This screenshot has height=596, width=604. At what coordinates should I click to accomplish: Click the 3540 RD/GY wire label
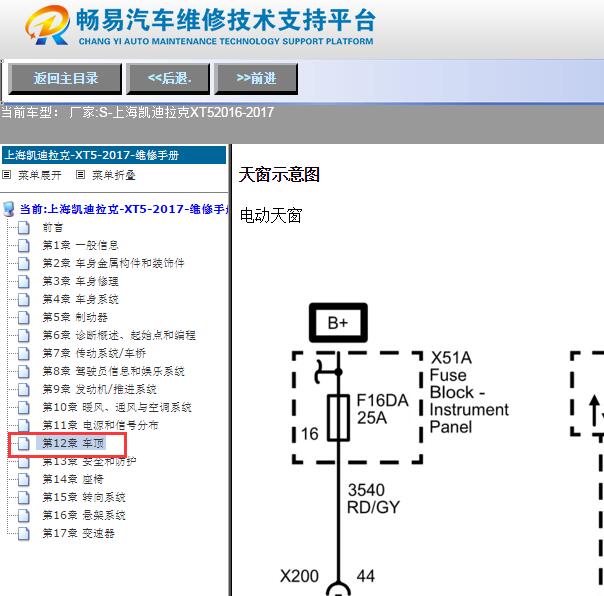click(373, 499)
